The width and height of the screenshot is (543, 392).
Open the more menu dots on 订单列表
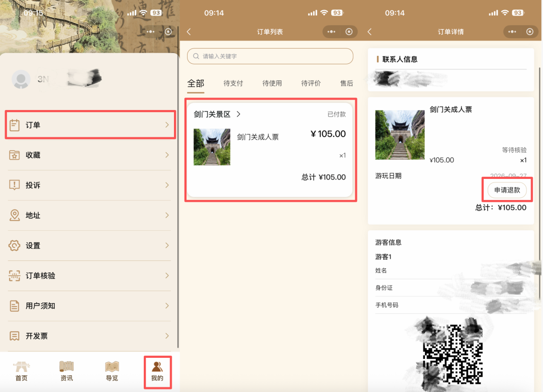(331, 32)
